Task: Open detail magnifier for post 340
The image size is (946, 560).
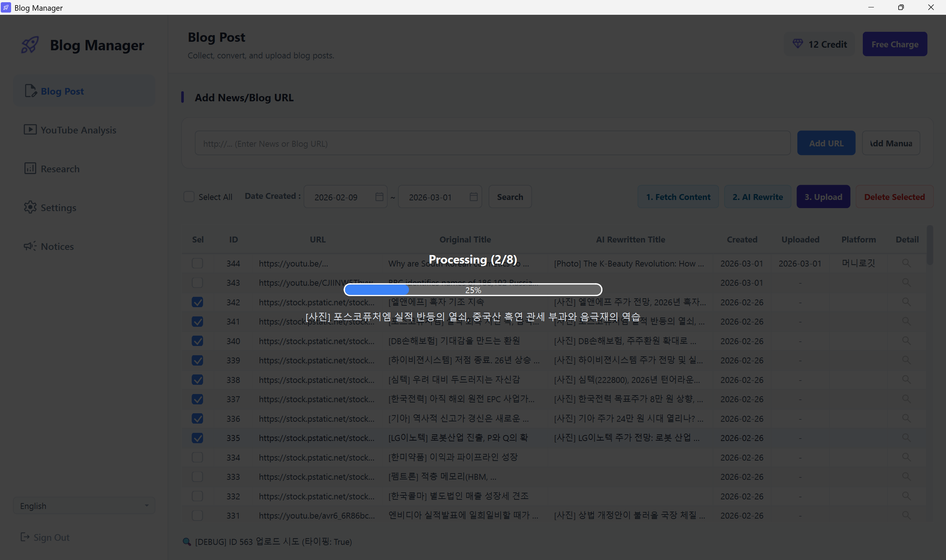Action: point(906,341)
